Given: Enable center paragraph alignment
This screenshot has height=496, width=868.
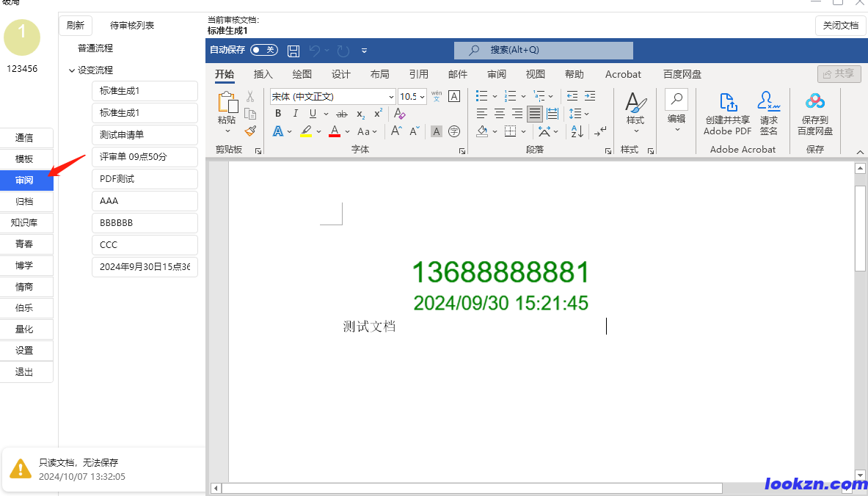Looking at the screenshot, I should pos(499,113).
